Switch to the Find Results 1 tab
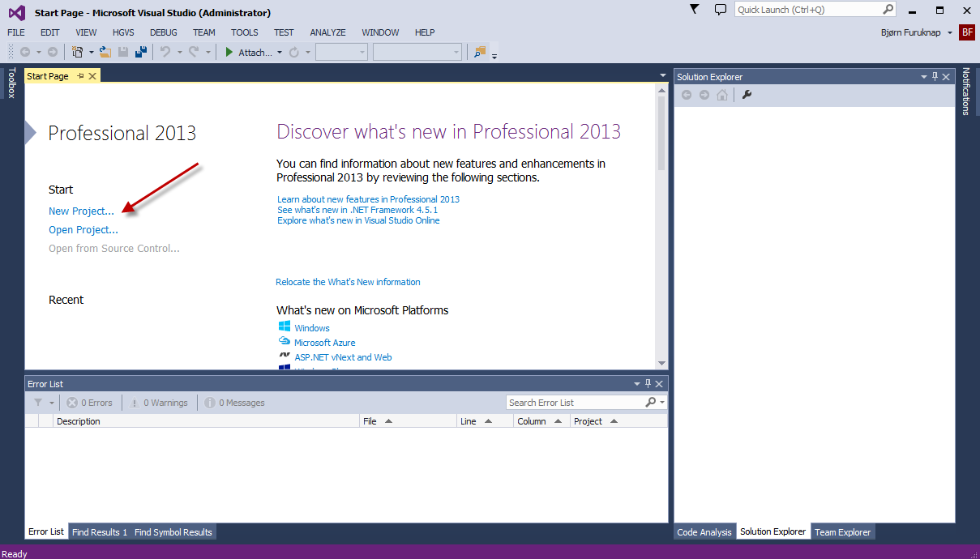980x559 pixels. [x=100, y=532]
